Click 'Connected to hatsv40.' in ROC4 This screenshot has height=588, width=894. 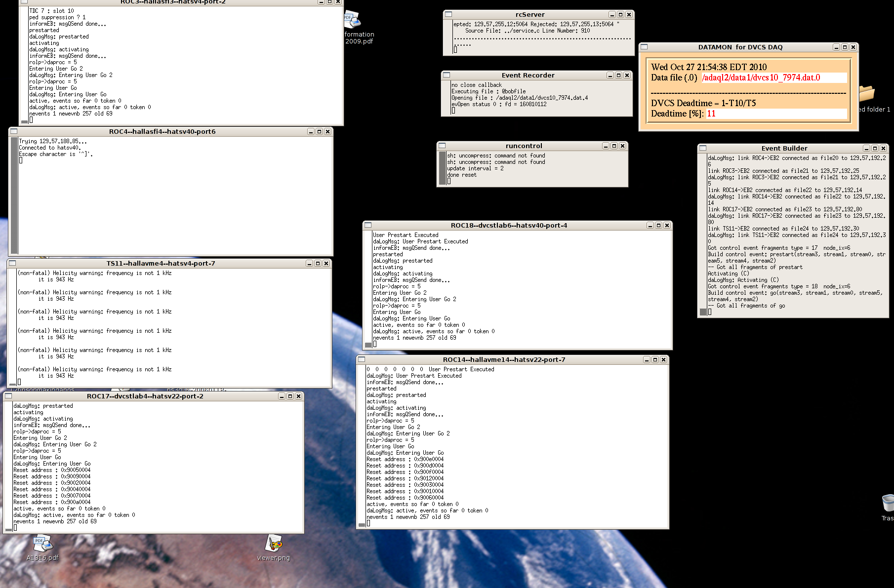tap(50, 148)
